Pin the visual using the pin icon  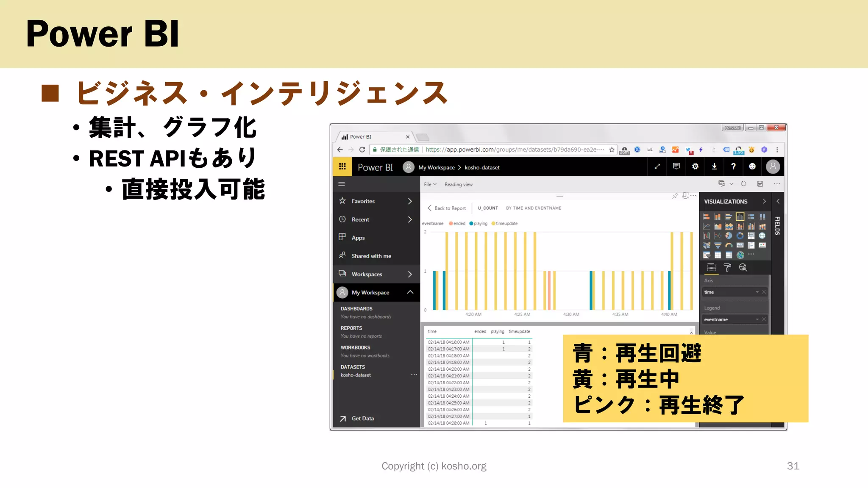675,196
